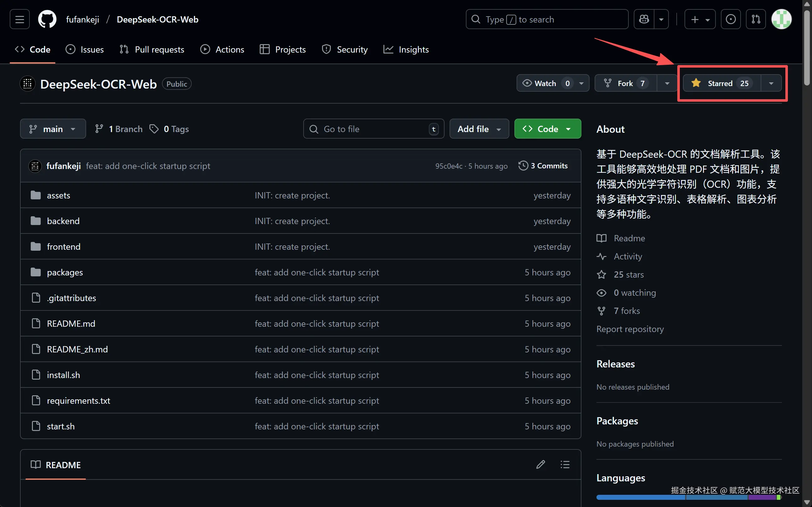Toggle the Starred button to unstar

click(721, 83)
